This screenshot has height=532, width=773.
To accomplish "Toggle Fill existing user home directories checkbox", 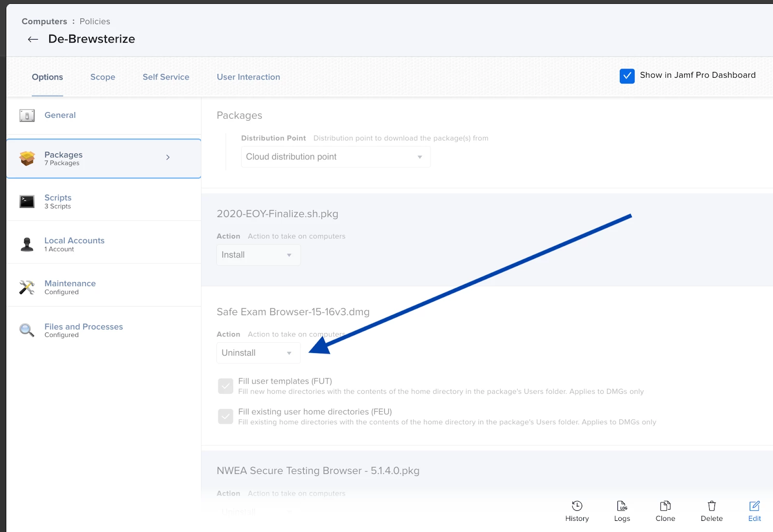I will (x=226, y=416).
